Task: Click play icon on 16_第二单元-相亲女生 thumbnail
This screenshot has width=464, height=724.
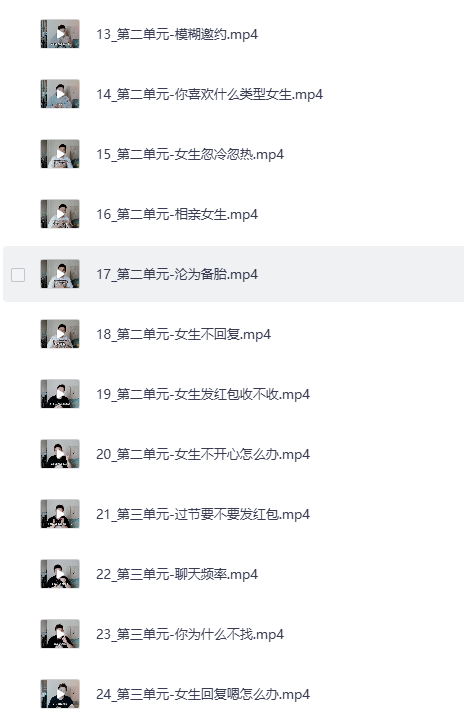Action: (x=60, y=214)
